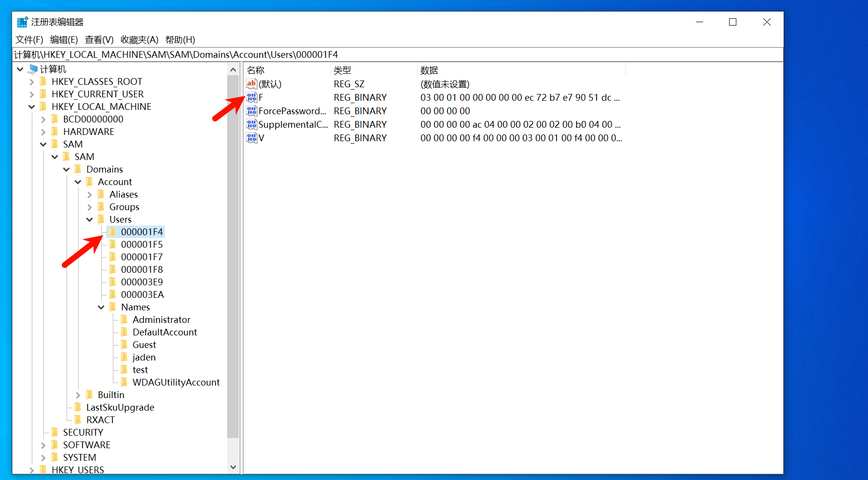Select the 000001F5 folder icon
Screen dimensions: 868x480
(x=112, y=244)
